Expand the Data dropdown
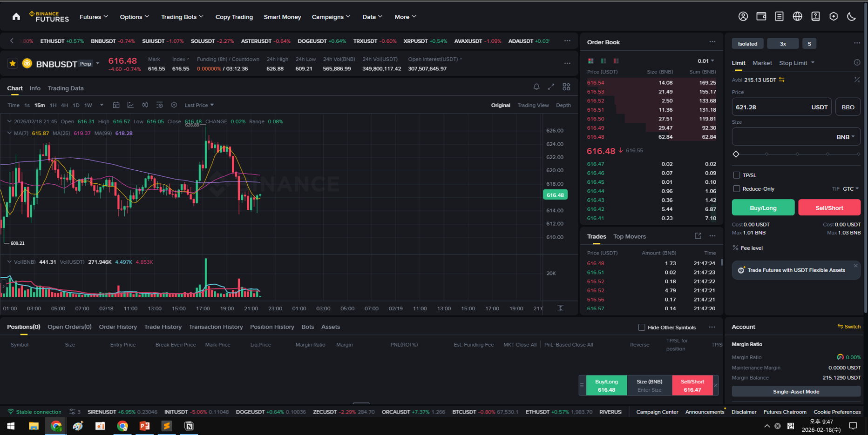 click(x=373, y=17)
